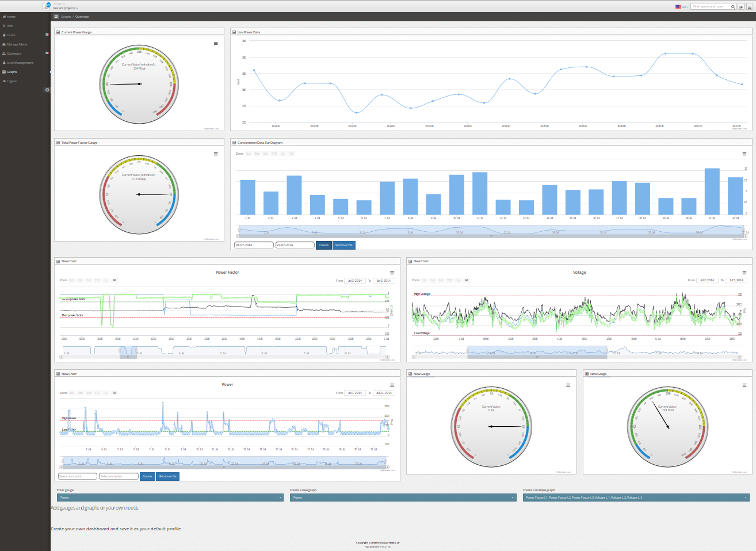
Task: Open Consumption Data Bar Diagram chart menu
Action: pyautogui.click(x=744, y=154)
